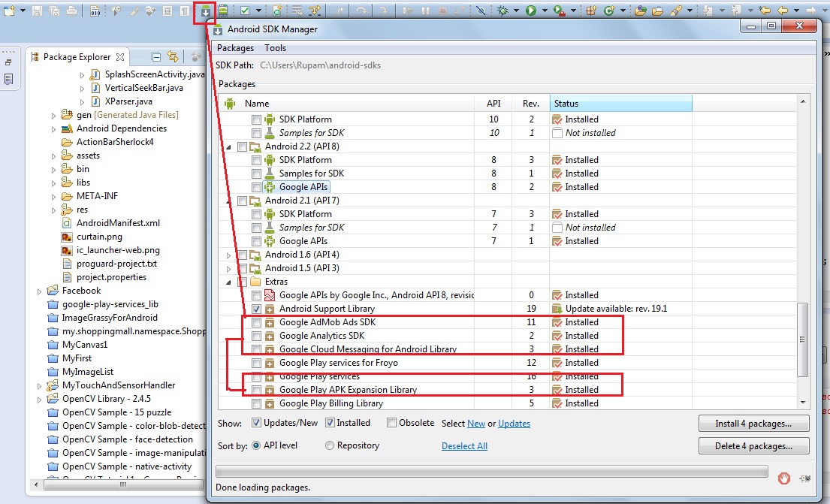Click Delete 4 packages button
This screenshot has height=504, width=830.
[754, 445]
